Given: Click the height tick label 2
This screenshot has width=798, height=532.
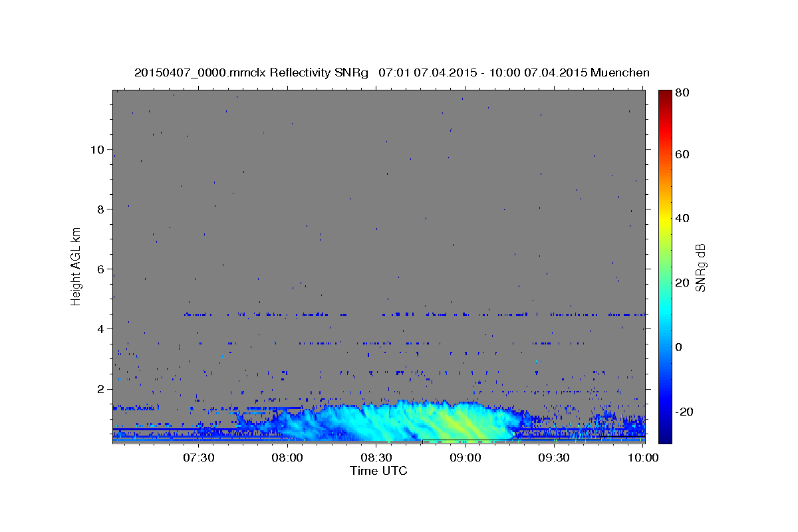Looking at the screenshot, I should (99, 388).
